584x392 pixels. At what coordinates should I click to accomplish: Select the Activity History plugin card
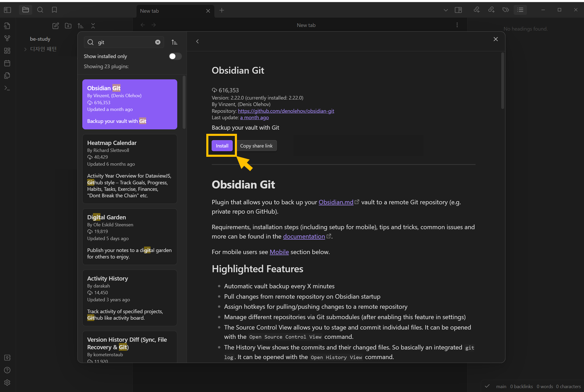[130, 298]
